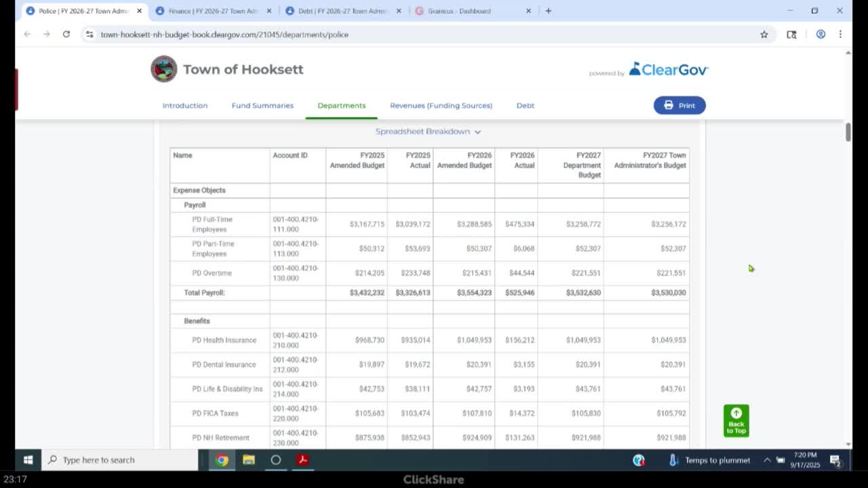Open File Explorer from the taskbar
The image size is (868, 488).
click(249, 460)
